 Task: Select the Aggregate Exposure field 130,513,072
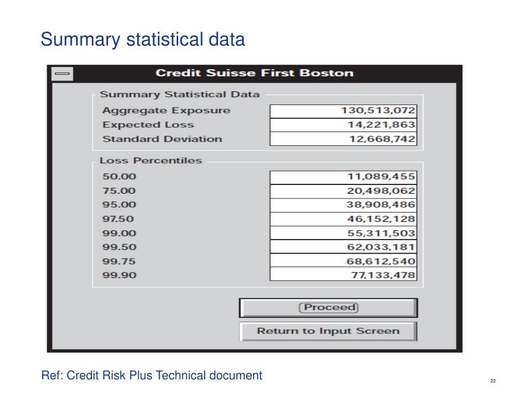343,111
